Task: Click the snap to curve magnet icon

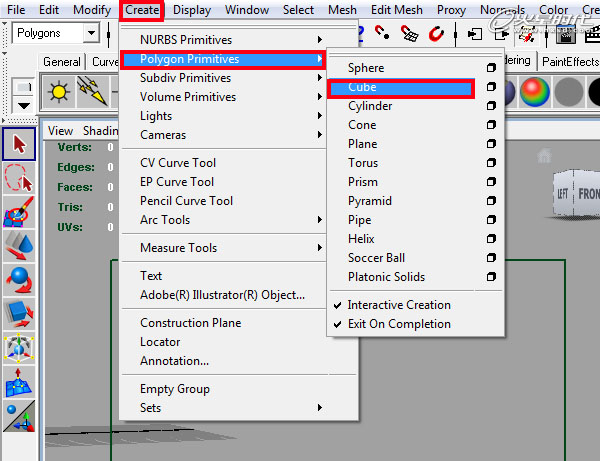Action: 382,33
